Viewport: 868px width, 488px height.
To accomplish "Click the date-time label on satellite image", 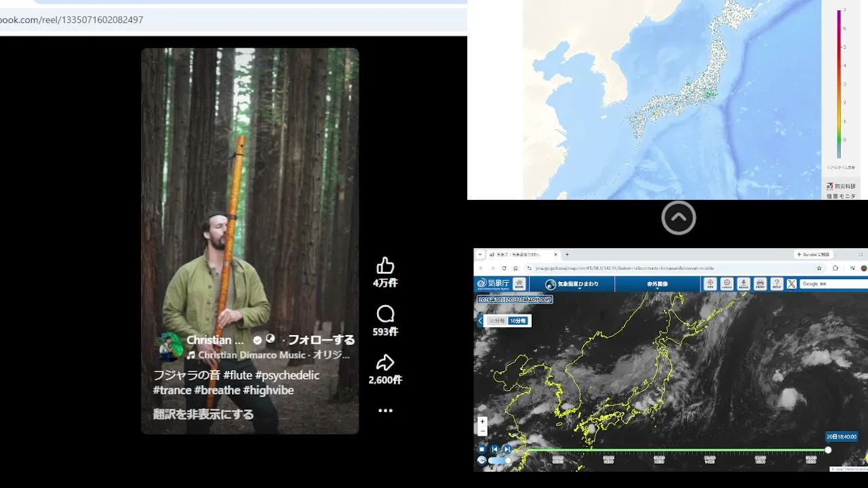I will [x=515, y=300].
